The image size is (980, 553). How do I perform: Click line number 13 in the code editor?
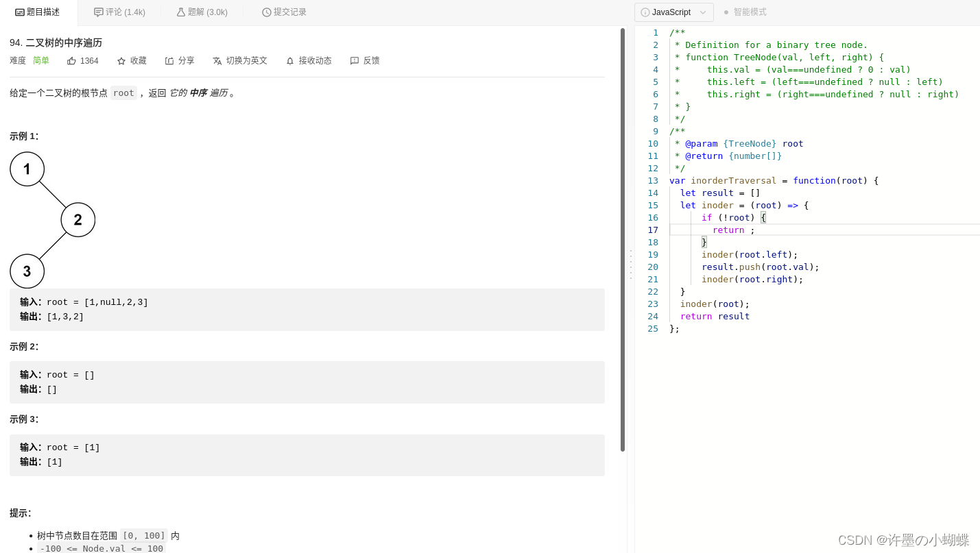652,180
